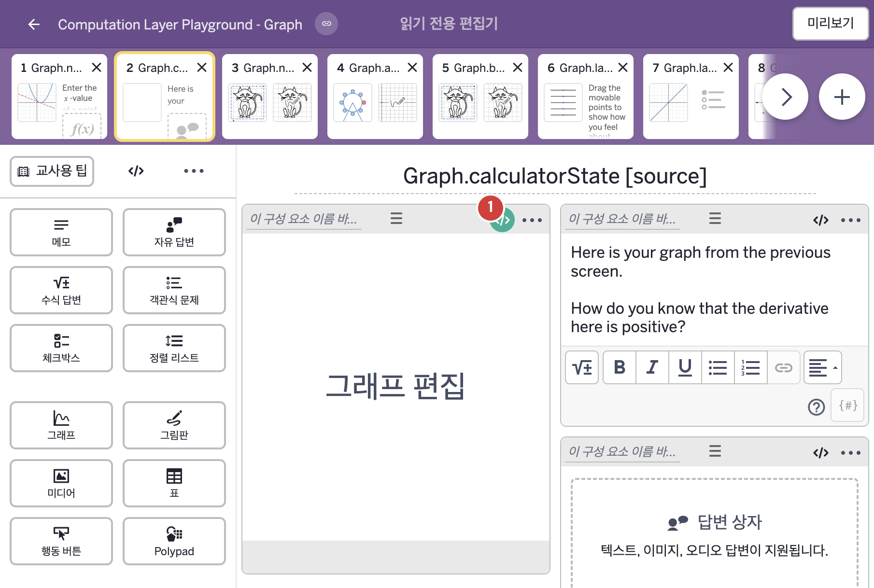Toggle italic formatting
The height and width of the screenshot is (588, 874).
[652, 367]
